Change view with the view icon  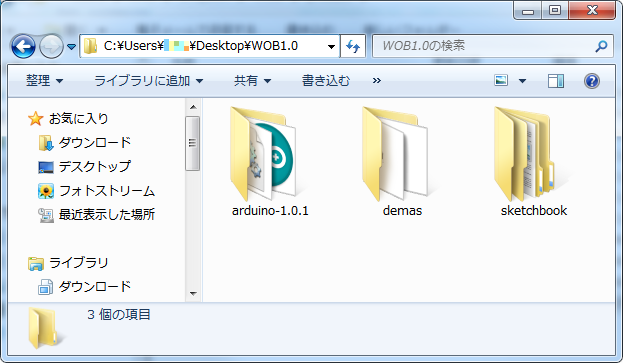[501, 81]
